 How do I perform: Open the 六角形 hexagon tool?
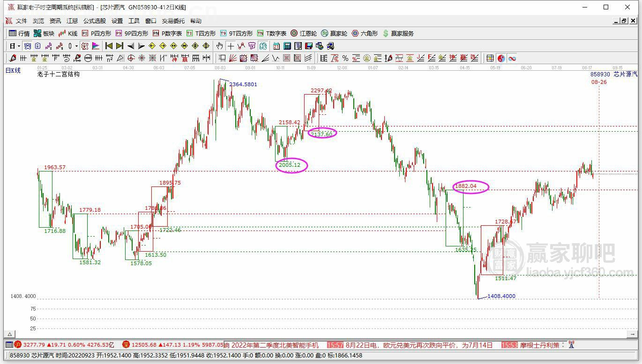pos(365,33)
